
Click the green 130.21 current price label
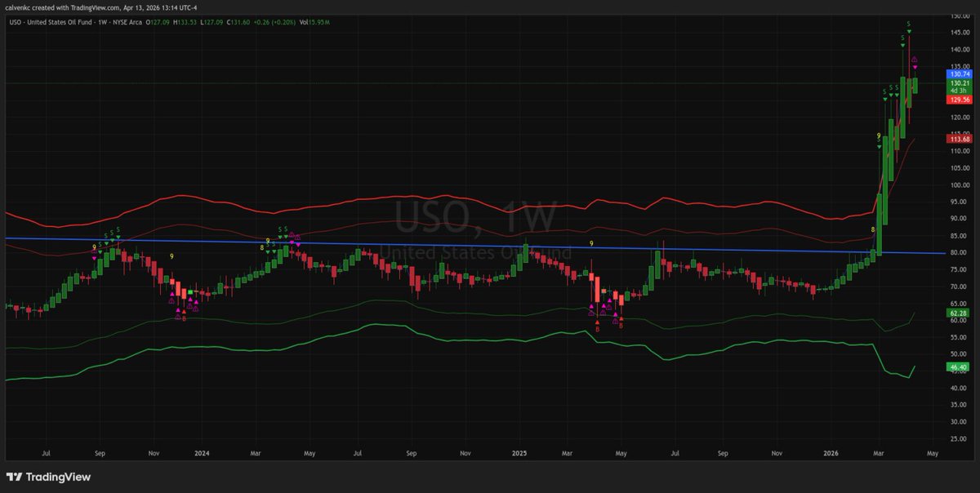point(959,82)
